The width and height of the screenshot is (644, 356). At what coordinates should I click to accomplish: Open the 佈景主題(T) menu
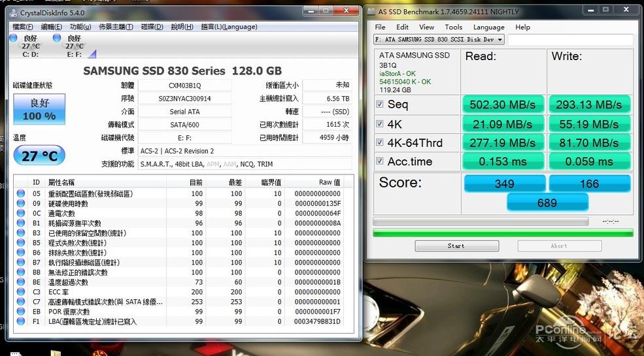coord(116,27)
